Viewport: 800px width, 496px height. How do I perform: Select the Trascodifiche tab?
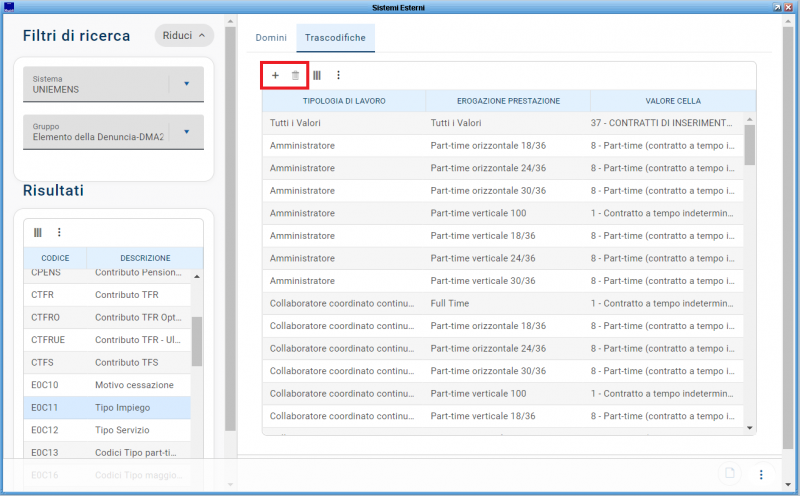[335, 38]
